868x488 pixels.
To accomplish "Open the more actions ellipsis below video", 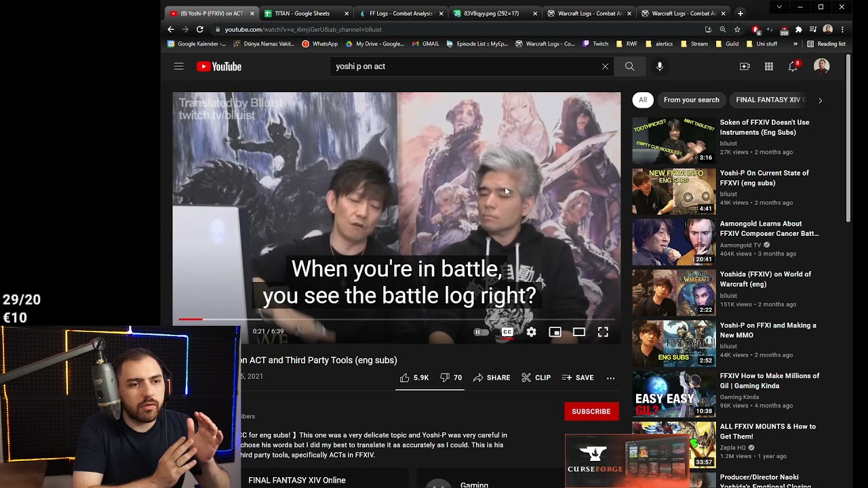I will click(610, 378).
